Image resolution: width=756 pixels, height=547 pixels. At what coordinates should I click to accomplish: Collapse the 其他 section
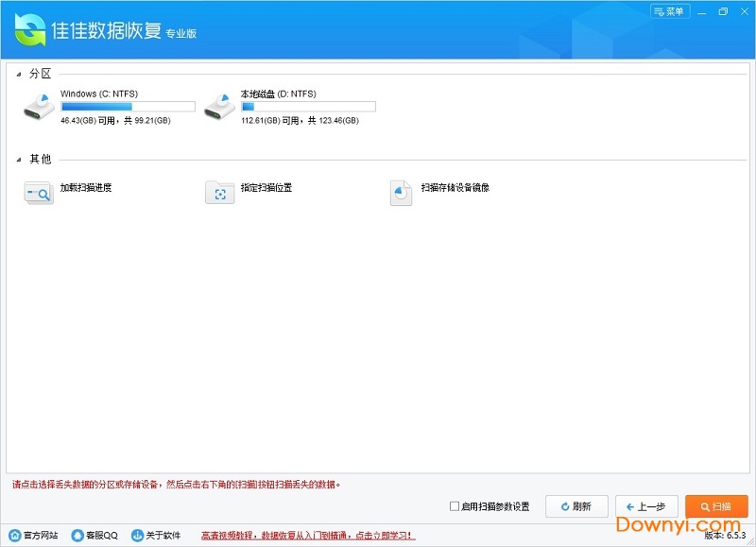coord(19,159)
